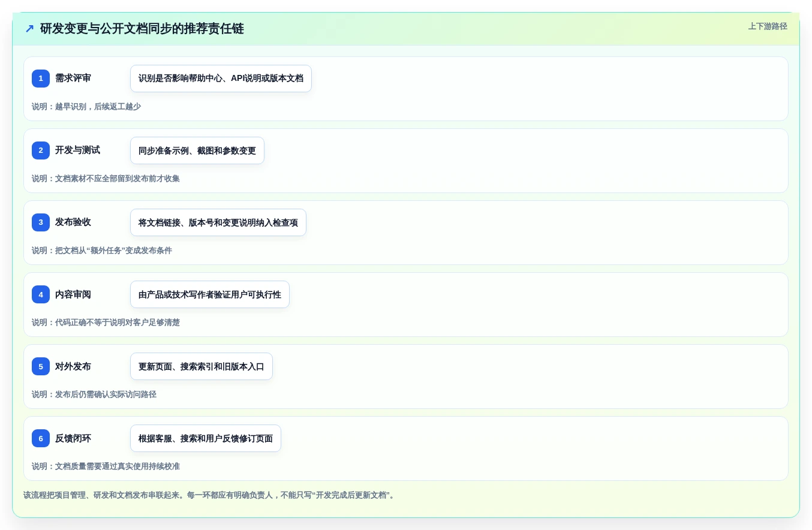Click the note about 额外任务 becoming 发布条件
812x530 pixels.
click(x=102, y=251)
